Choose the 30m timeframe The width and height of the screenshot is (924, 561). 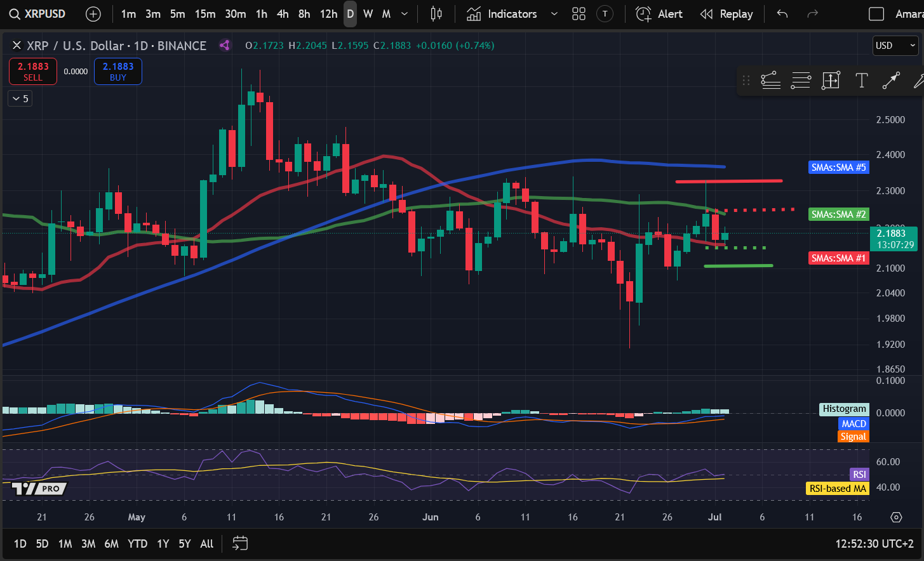click(236, 14)
